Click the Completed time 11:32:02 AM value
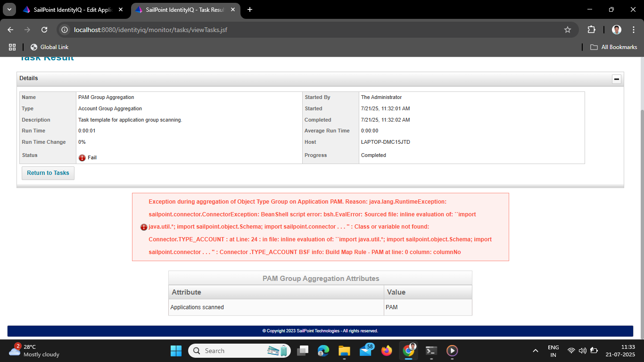 click(385, 120)
